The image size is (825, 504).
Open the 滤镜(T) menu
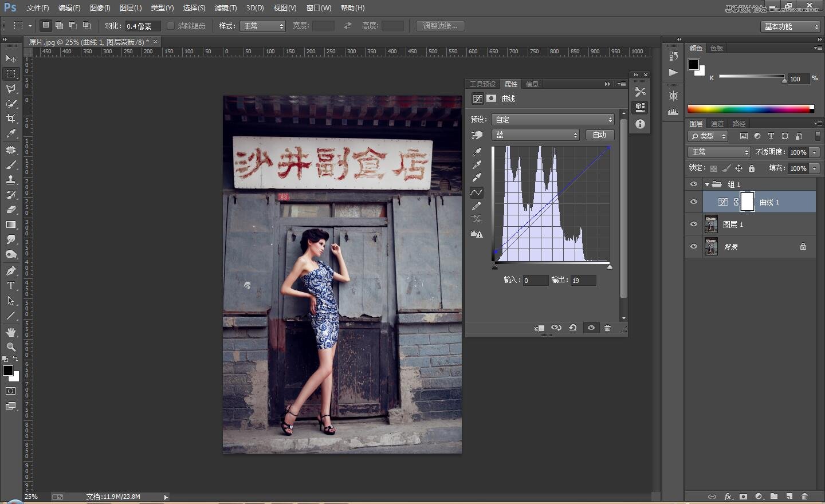225,8
